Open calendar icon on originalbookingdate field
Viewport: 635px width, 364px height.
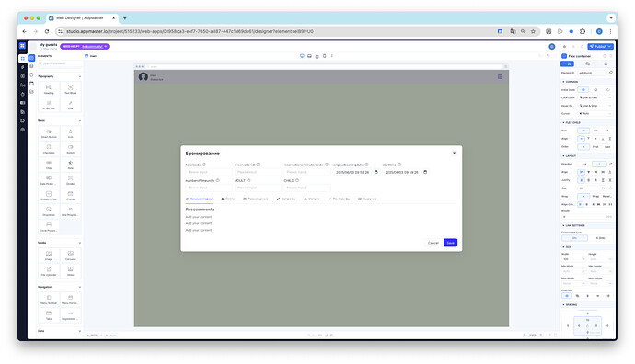375,172
